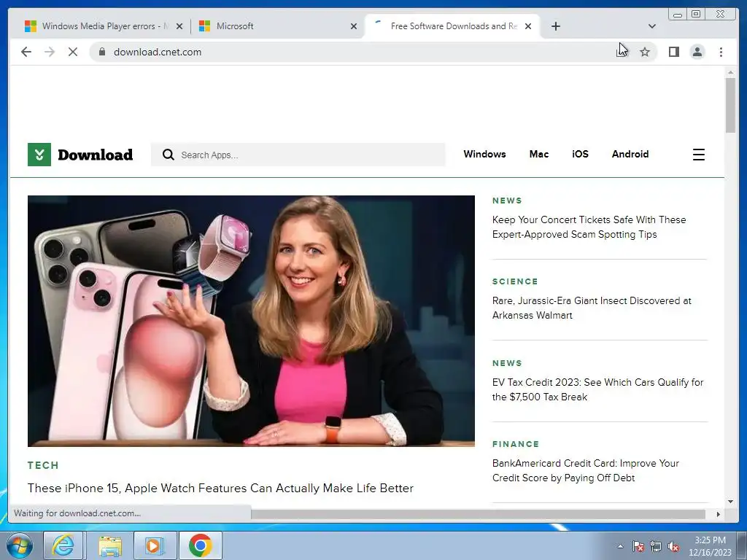This screenshot has width=747, height=560.
Task: Open the Chrome side panel
Action: tap(673, 52)
